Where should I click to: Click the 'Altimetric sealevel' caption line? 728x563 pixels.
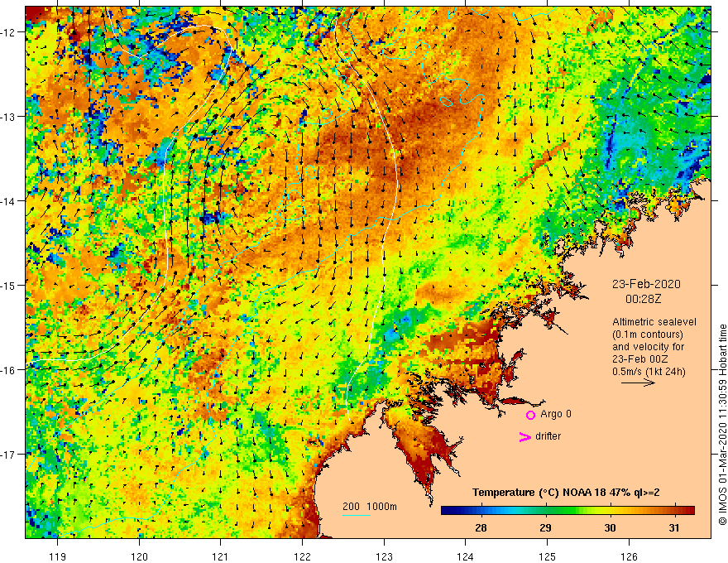(x=654, y=322)
